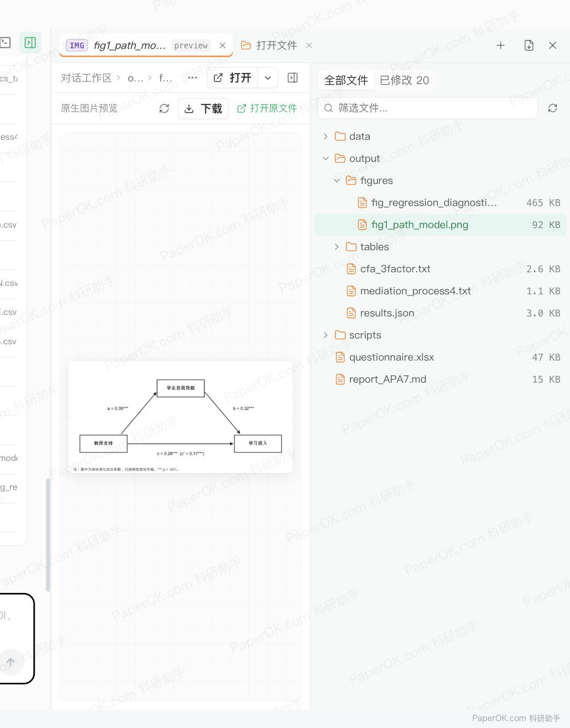Click 对话工作区 breadcrumb
The height and width of the screenshot is (728, 570).
point(86,78)
